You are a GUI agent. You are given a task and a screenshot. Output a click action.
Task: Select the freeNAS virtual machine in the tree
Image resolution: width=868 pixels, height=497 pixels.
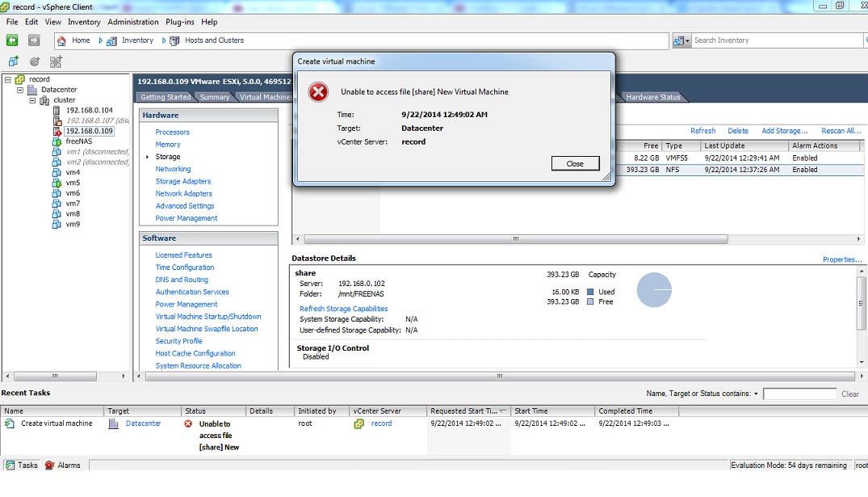click(79, 142)
